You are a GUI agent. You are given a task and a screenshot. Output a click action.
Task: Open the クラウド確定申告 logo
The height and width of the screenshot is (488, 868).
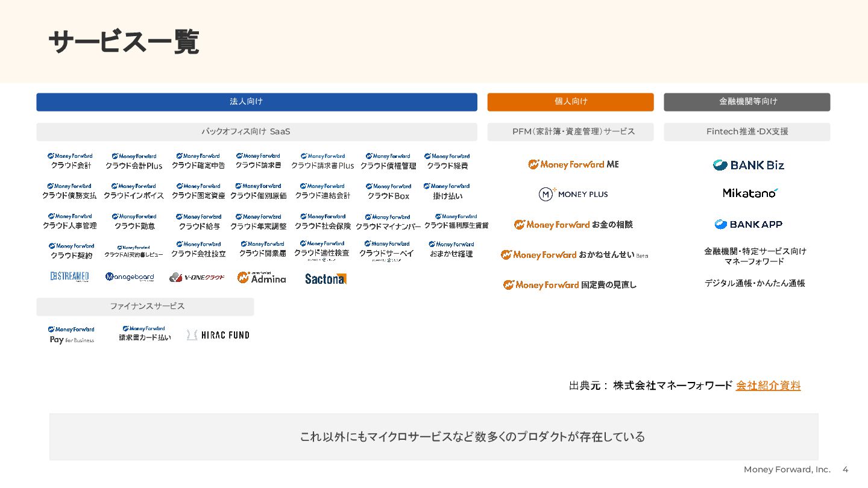coord(198,161)
